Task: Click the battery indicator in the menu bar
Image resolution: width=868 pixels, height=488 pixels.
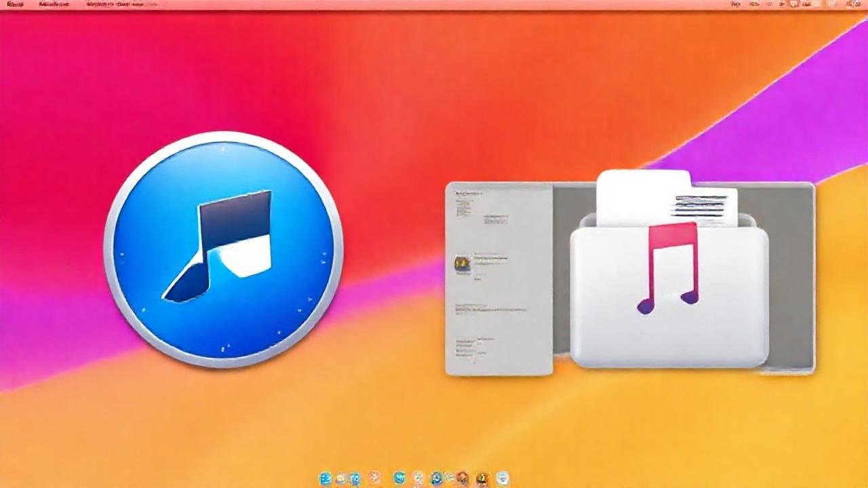Action: tap(793, 5)
